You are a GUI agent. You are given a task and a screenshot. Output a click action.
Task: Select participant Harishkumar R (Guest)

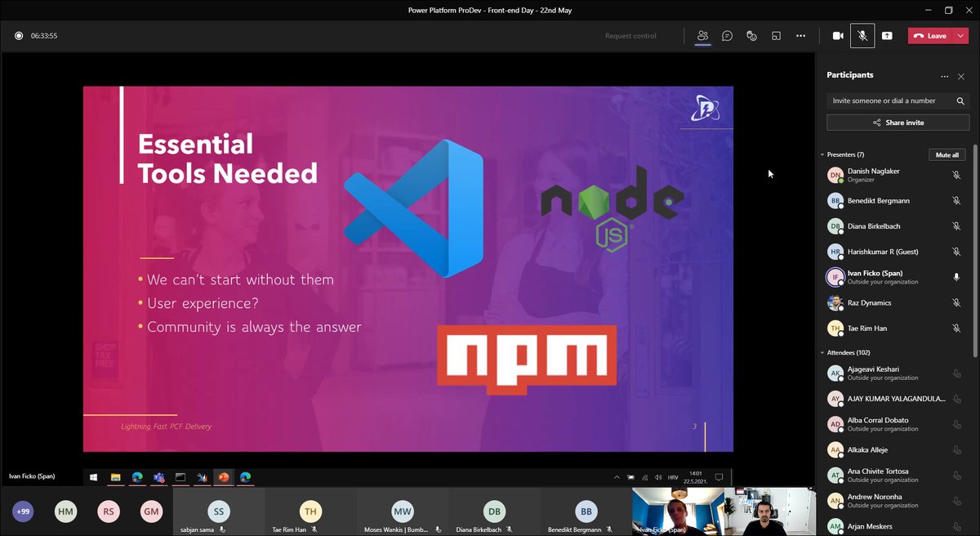pyautogui.click(x=895, y=252)
